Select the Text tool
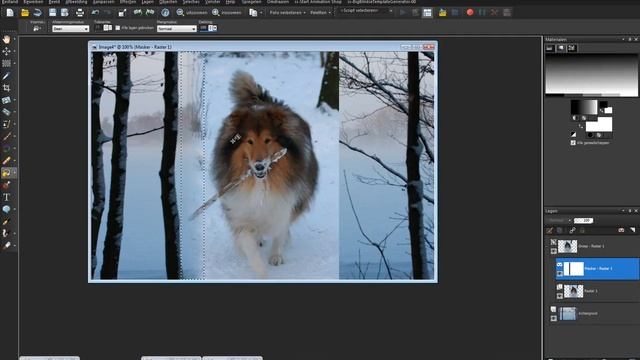The image size is (640, 360). [7, 197]
